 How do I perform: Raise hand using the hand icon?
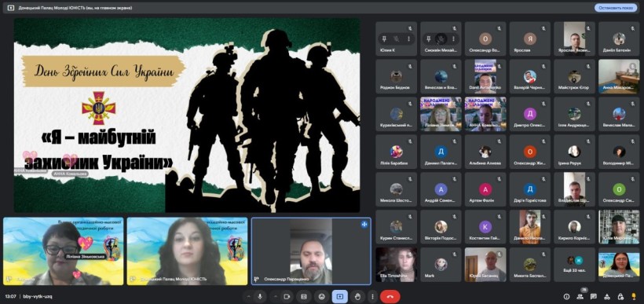tap(358, 296)
